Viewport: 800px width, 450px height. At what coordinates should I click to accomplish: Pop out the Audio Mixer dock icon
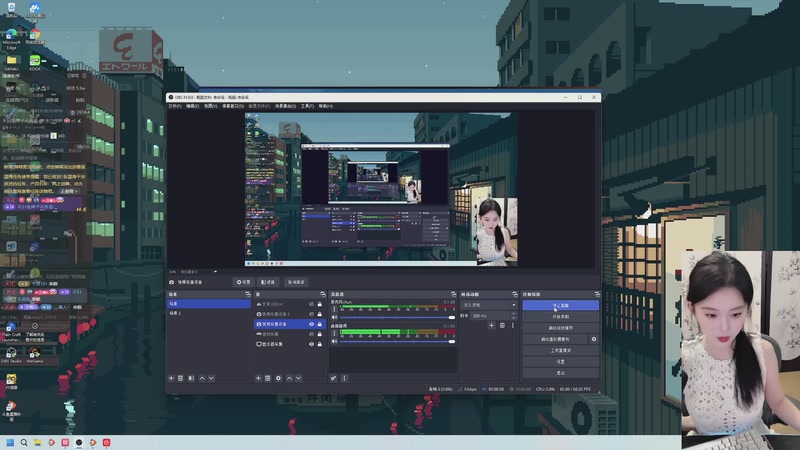[x=453, y=294]
